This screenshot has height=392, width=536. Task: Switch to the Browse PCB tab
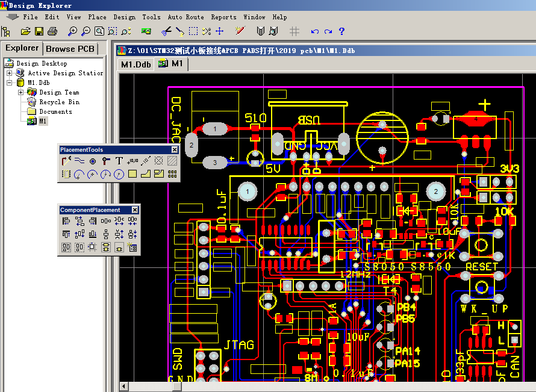point(70,49)
